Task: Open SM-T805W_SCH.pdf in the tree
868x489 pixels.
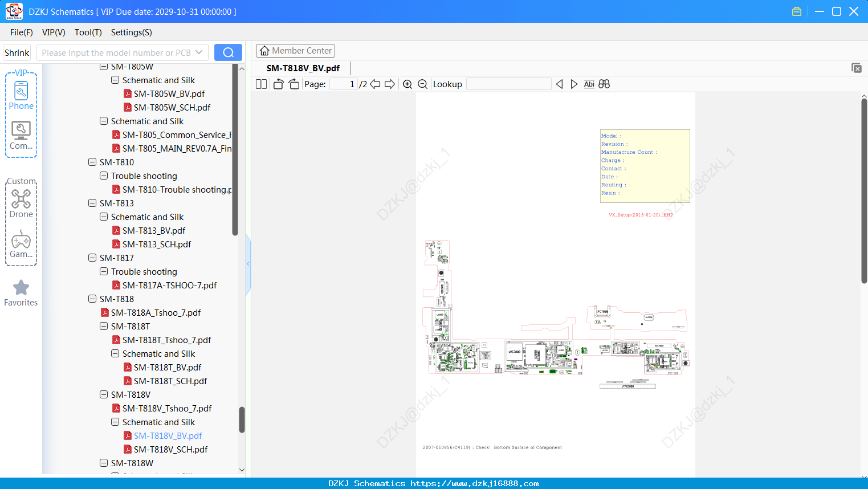Action: pos(172,107)
